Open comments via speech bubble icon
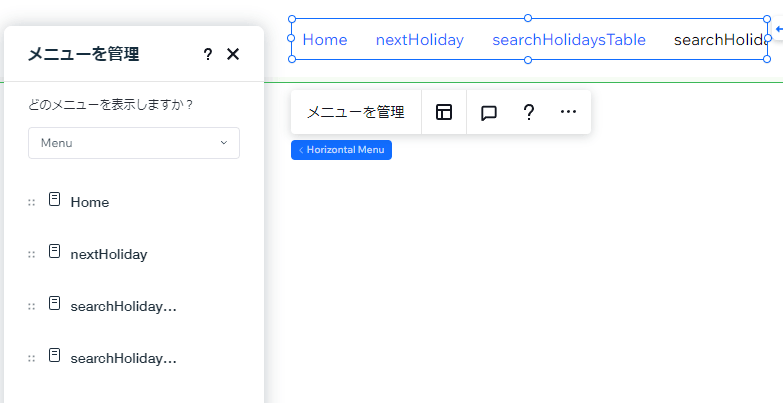The image size is (783, 403). pyautogui.click(x=489, y=113)
